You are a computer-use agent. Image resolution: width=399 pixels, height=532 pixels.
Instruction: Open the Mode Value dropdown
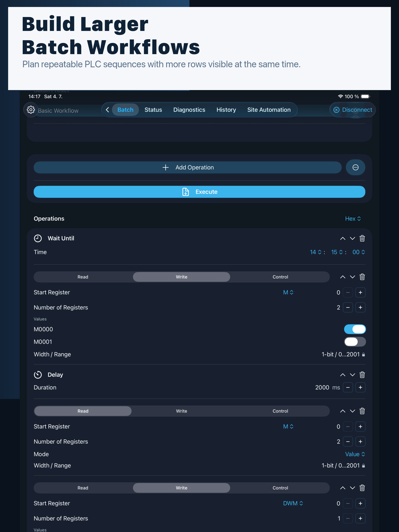355,454
